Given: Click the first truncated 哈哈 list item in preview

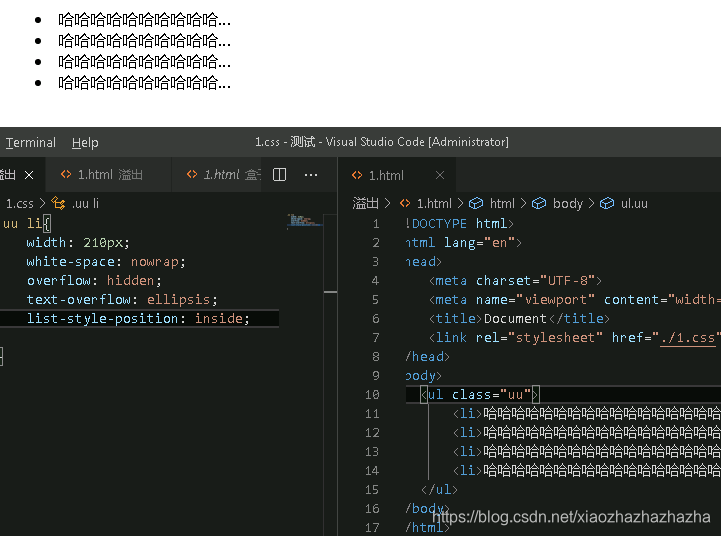Looking at the screenshot, I should click(x=144, y=20).
